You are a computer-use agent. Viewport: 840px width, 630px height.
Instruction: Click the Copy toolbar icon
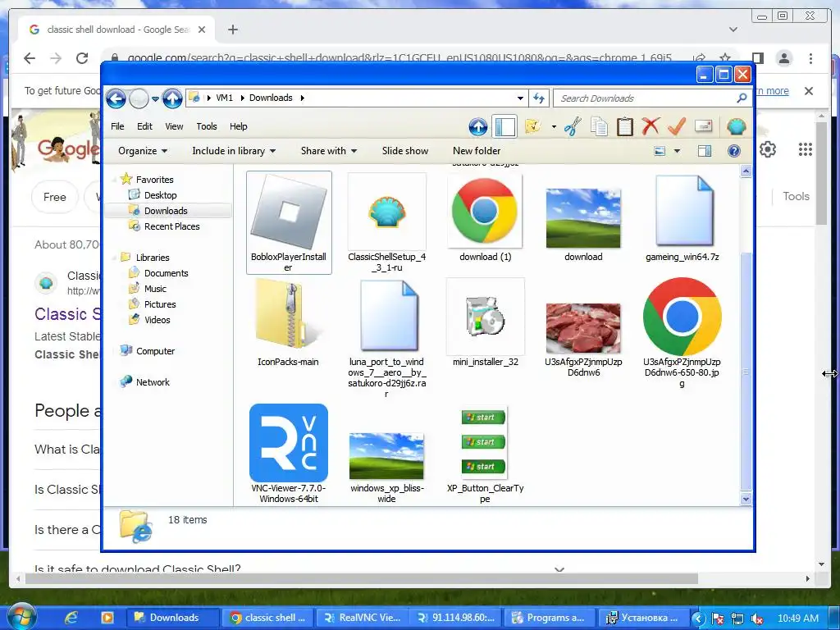[599, 127]
